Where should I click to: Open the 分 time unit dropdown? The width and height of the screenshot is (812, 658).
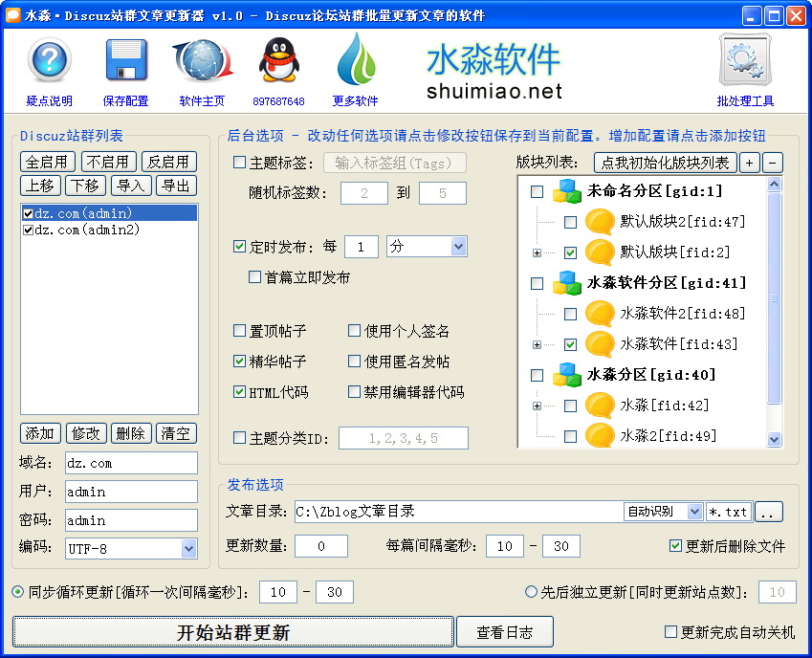(x=458, y=247)
